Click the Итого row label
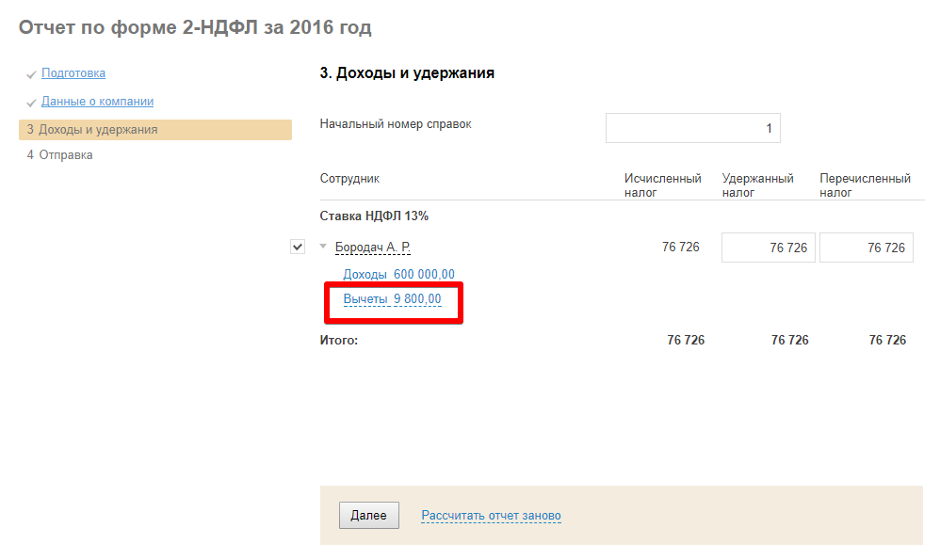940x560 pixels. [x=339, y=341]
